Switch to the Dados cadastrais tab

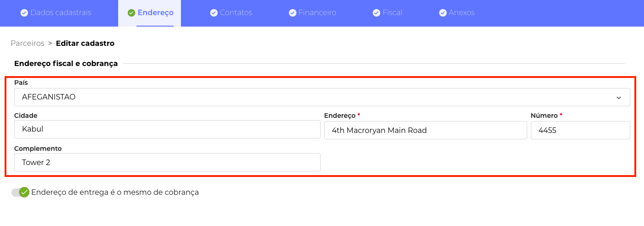click(x=61, y=13)
